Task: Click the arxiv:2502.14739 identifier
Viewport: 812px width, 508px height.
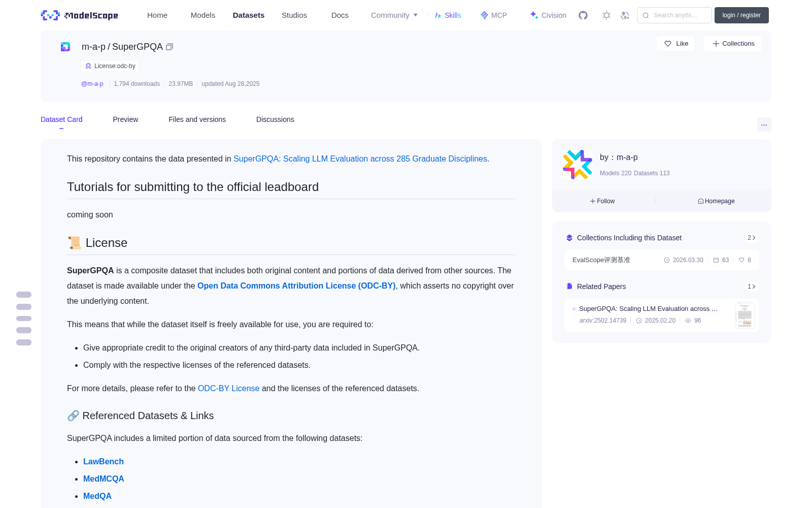Action: [603, 321]
